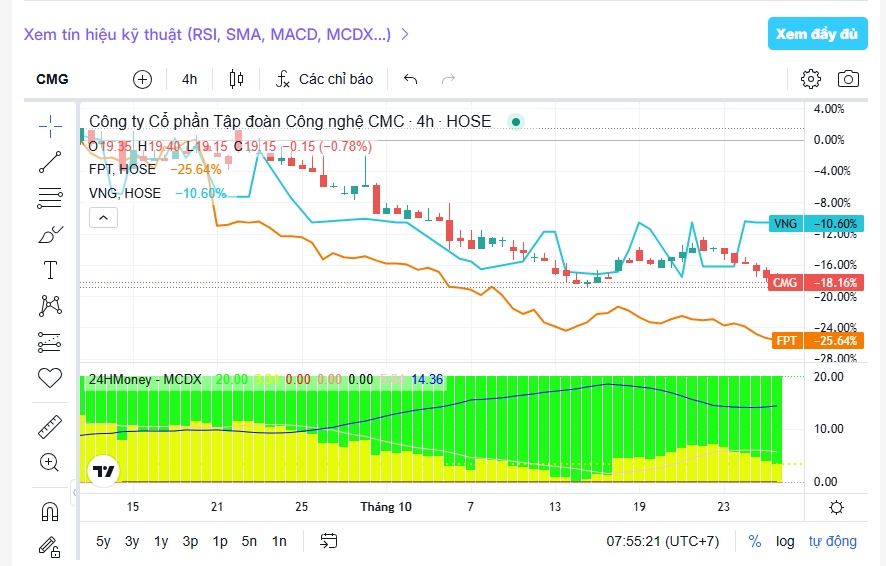This screenshot has height=566, width=886.
Task: Click the zoom in magnifier tool
Action: [50, 463]
